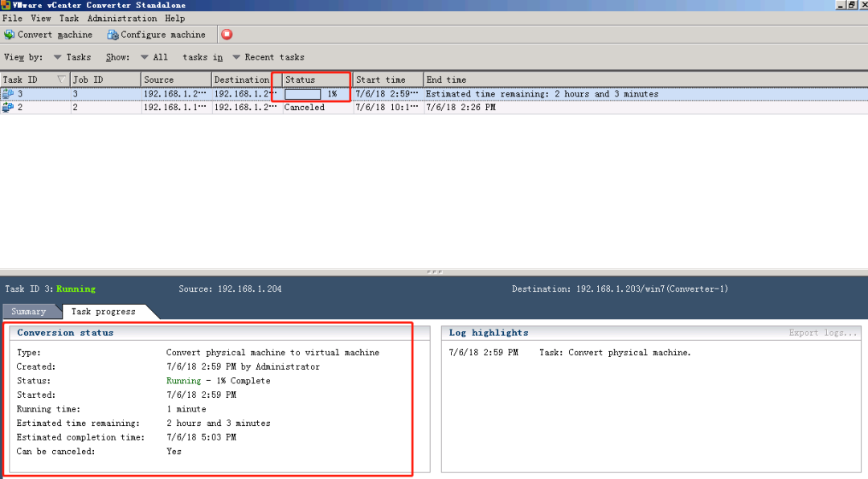This screenshot has height=479, width=868.
Task: Click the task icon for Task ID 2
Action: [8, 108]
